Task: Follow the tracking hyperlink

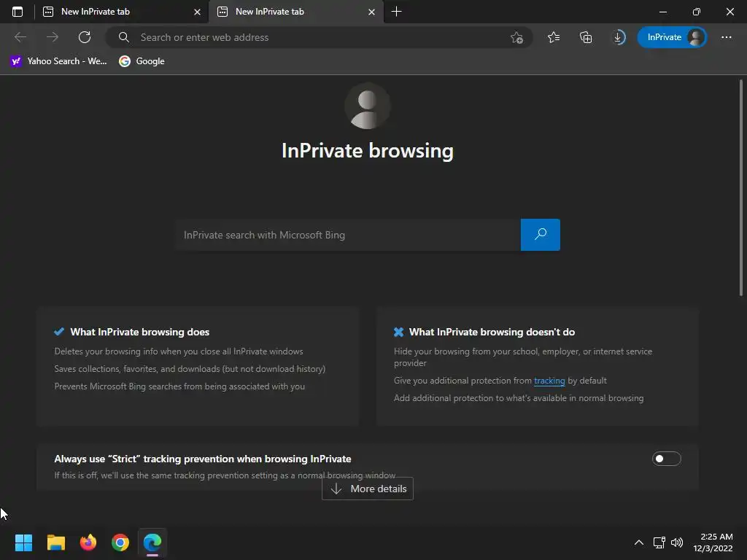Action: click(549, 381)
